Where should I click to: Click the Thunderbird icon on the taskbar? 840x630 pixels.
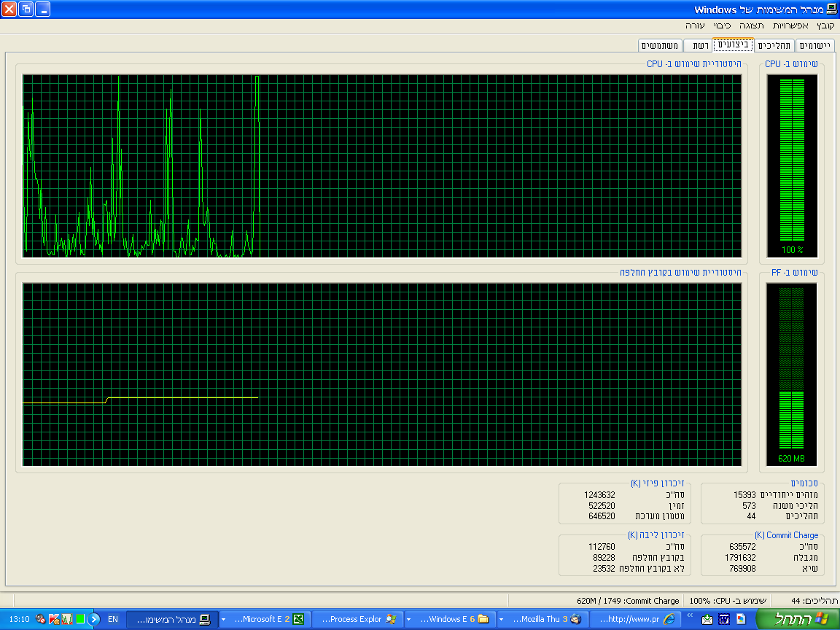point(576,619)
